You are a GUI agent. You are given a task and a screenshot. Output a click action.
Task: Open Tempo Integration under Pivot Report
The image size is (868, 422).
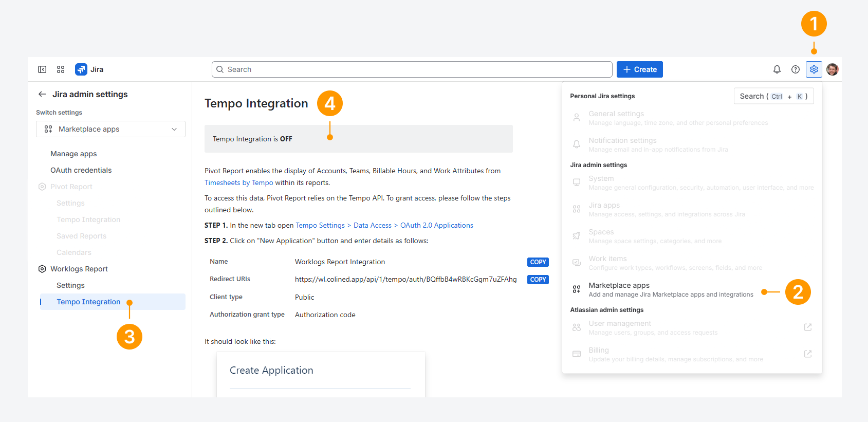pyautogui.click(x=88, y=219)
